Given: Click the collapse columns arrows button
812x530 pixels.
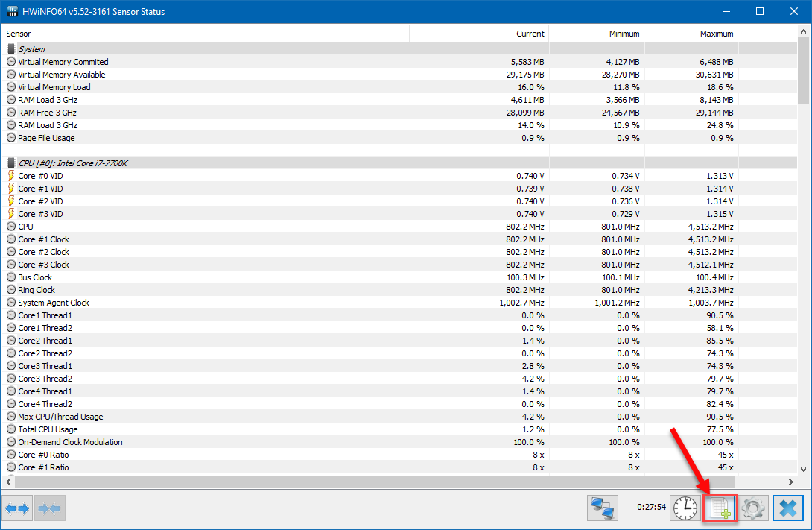Looking at the screenshot, I should coord(50,508).
